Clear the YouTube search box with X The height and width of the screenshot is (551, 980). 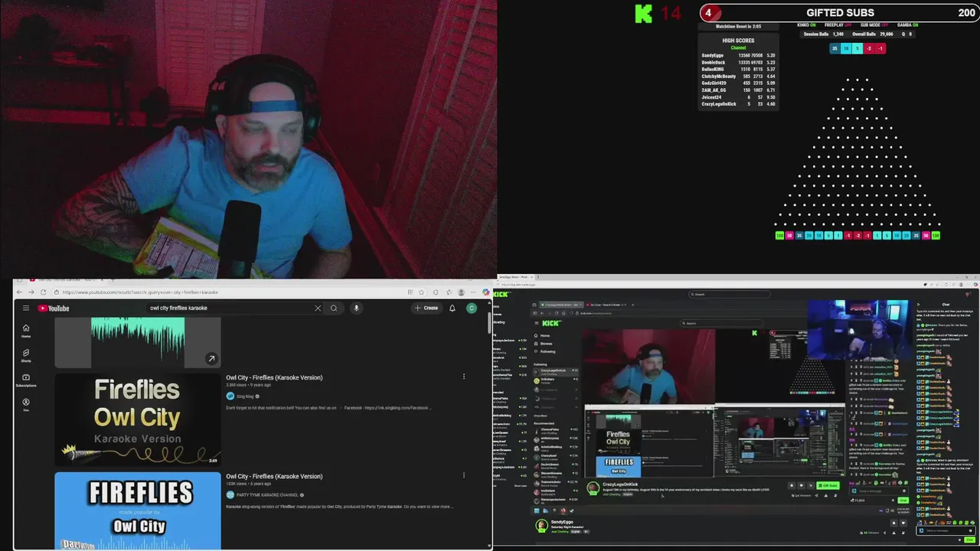[x=318, y=308]
